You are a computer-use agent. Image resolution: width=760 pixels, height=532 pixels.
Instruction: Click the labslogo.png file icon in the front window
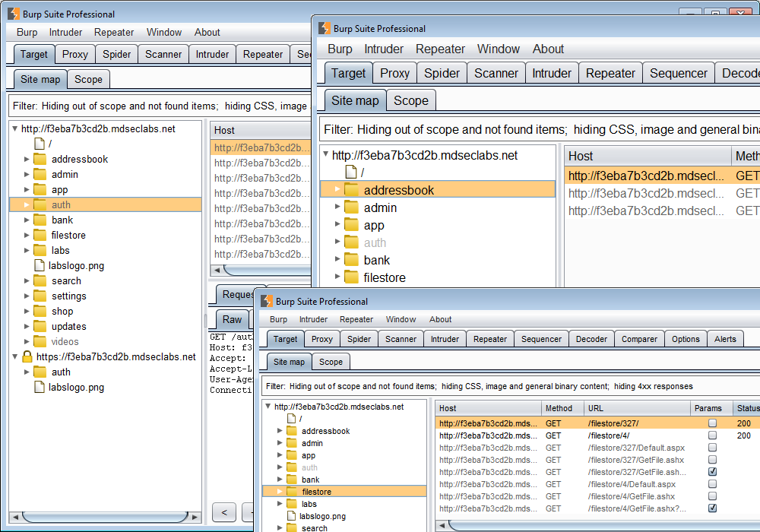click(x=291, y=516)
